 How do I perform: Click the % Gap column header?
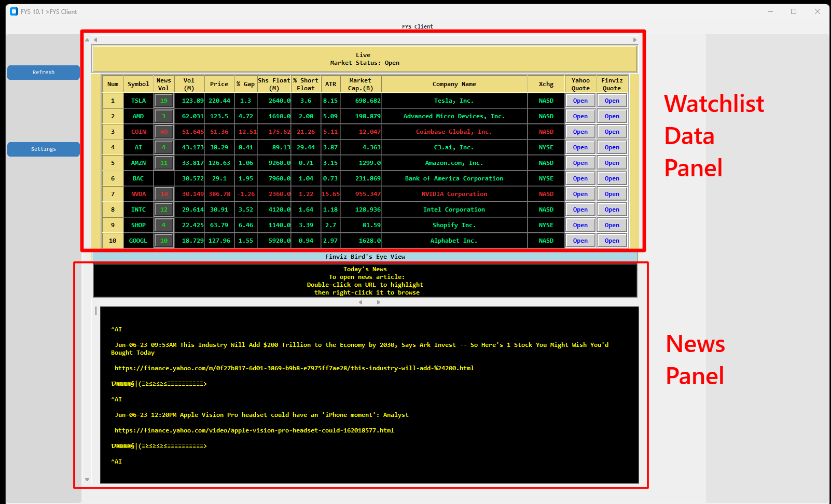246,84
